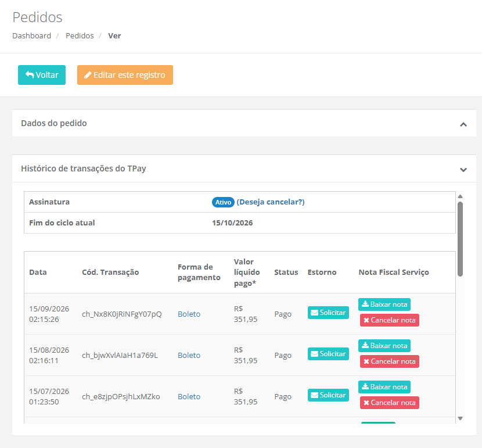Open Boleto link for 15/08/2026 payment
This screenshot has height=448, width=482.
point(189,355)
